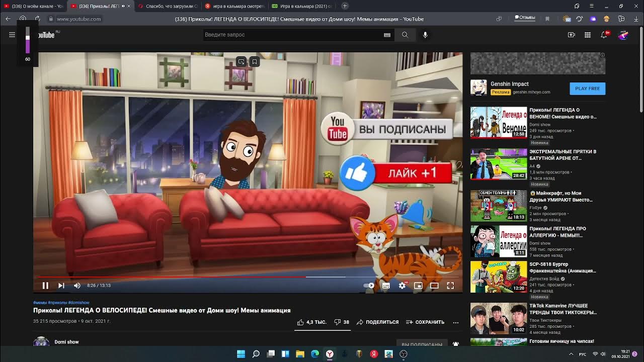Screen dimensions: 644x362
Task: Pause the video with the pause button
Action: click(x=45, y=286)
